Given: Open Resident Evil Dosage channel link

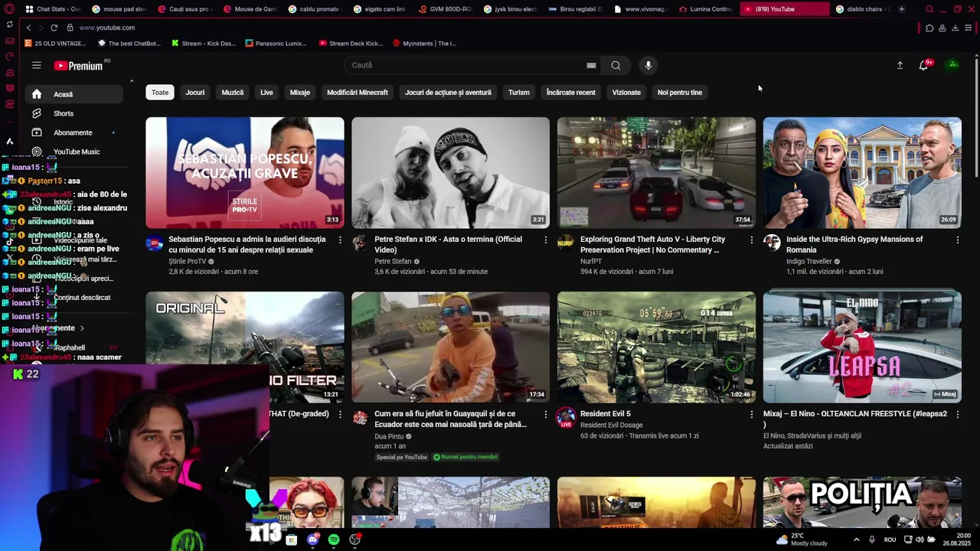Looking at the screenshot, I should pyautogui.click(x=612, y=425).
